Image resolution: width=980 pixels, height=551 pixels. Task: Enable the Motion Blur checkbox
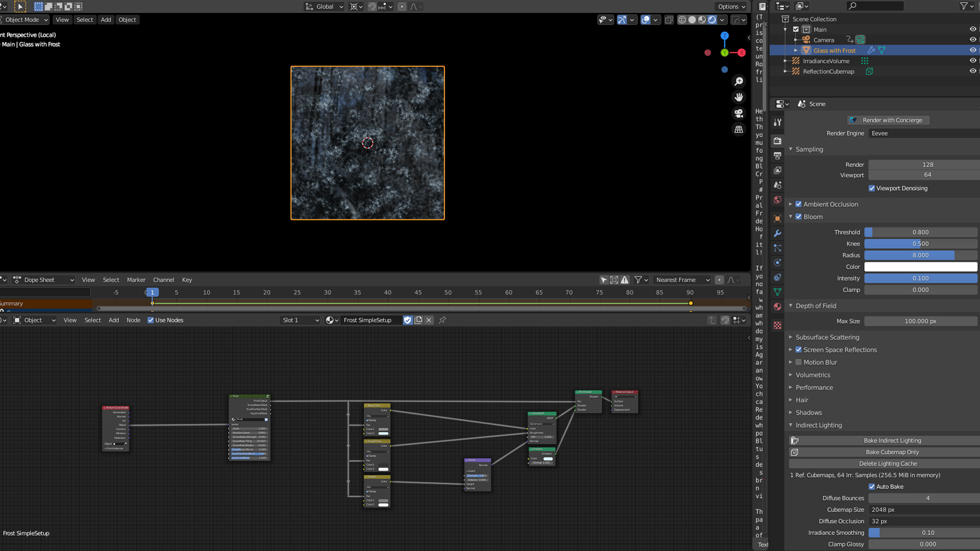(799, 362)
